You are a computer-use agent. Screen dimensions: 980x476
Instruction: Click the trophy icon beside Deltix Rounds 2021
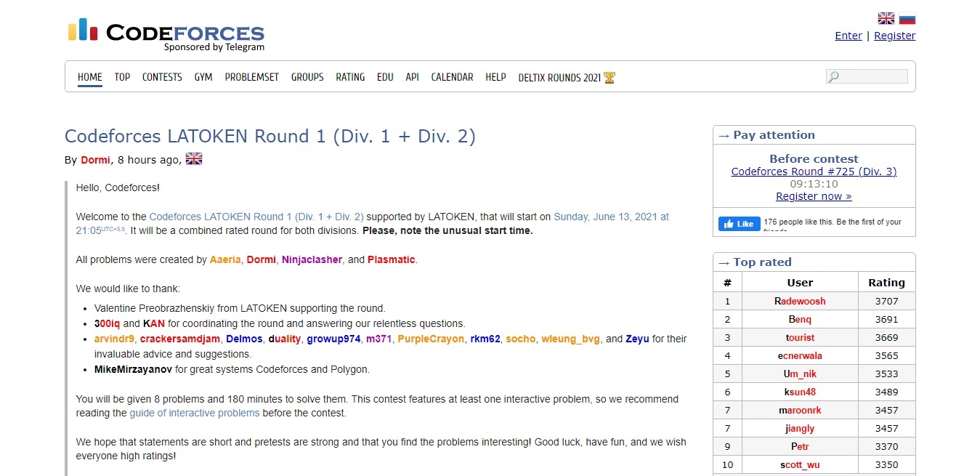point(609,76)
